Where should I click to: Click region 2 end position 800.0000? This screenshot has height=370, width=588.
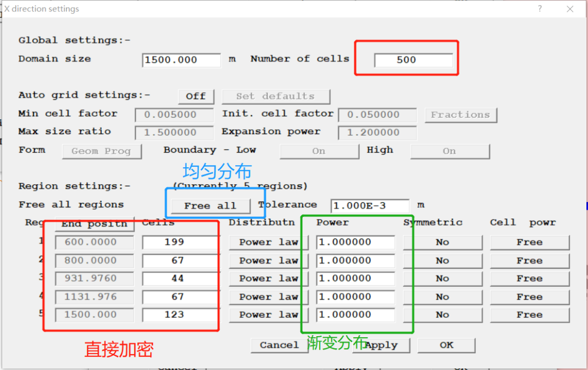(x=95, y=261)
